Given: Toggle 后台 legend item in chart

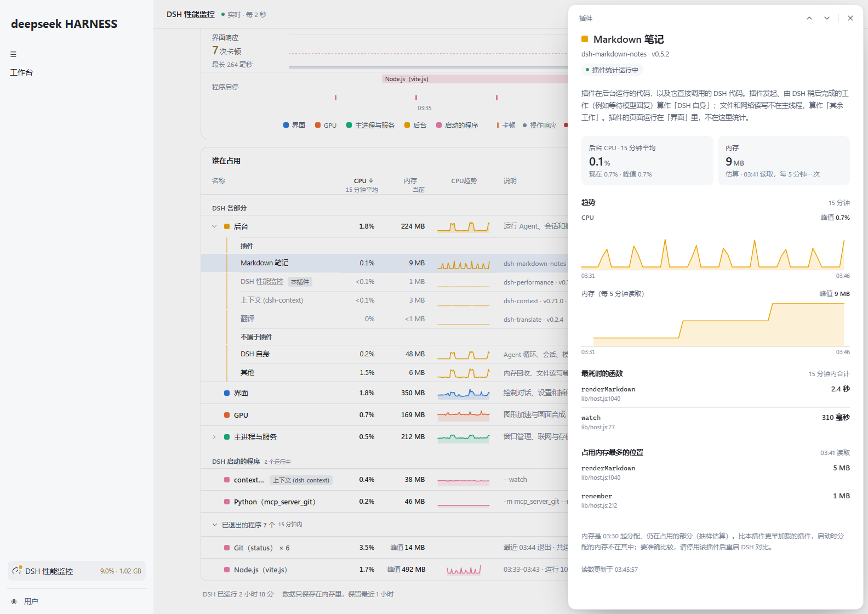Looking at the screenshot, I should (415, 125).
